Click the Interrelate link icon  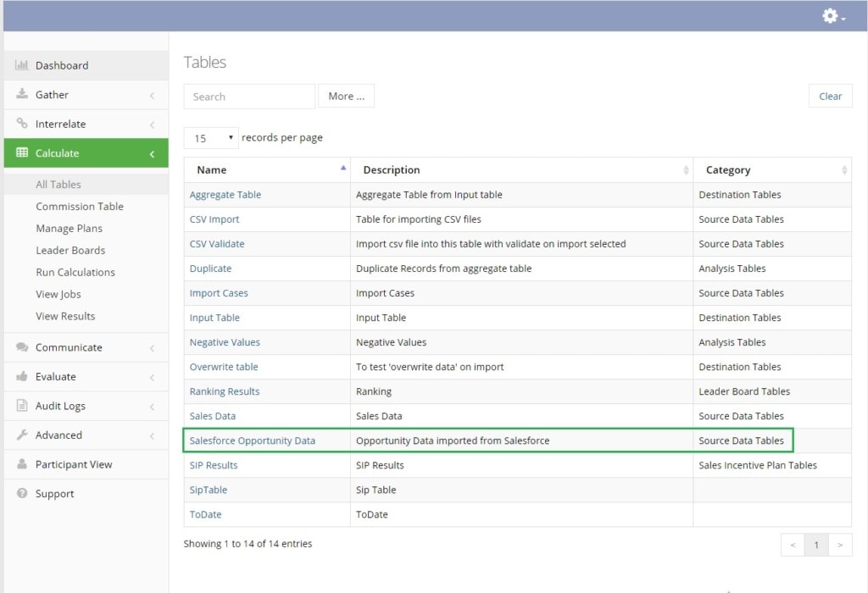tap(21, 123)
